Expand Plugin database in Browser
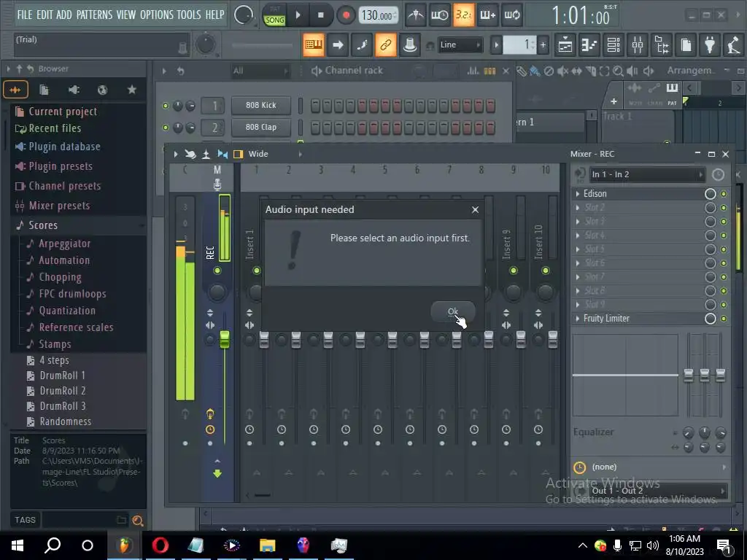Image resolution: width=747 pixels, height=560 pixels. (x=64, y=147)
